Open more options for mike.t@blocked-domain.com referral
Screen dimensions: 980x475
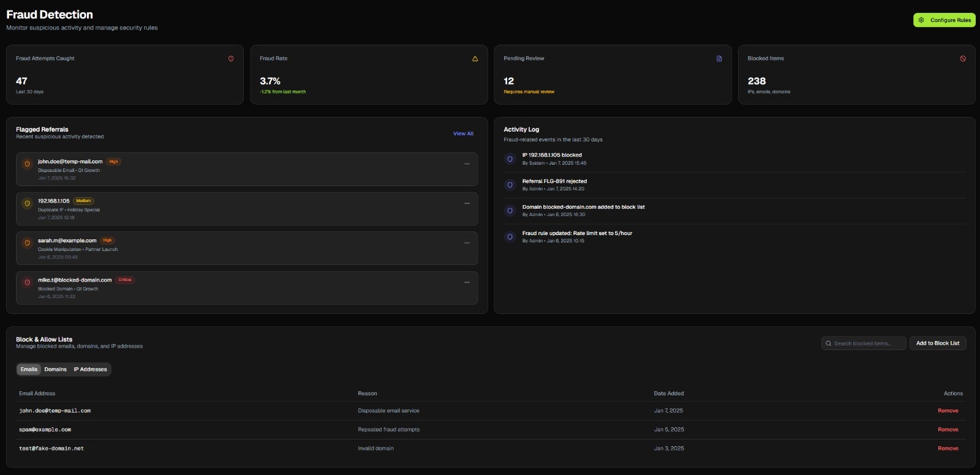[467, 282]
